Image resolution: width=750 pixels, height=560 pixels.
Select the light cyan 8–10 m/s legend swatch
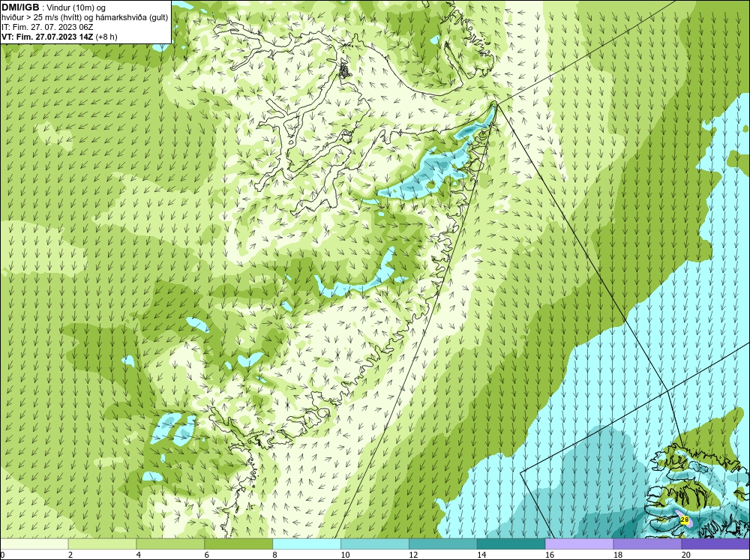307,544
